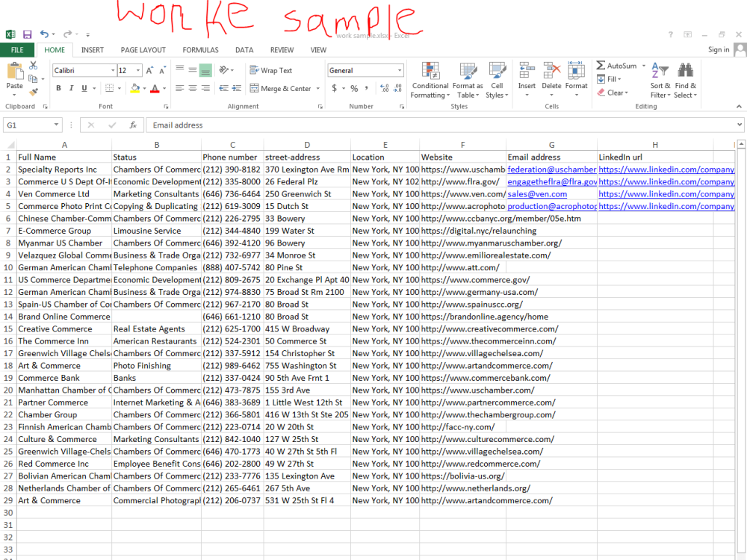This screenshot has height=560, width=747.
Task: Open Cell Styles gallery
Action: pos(497,81)
